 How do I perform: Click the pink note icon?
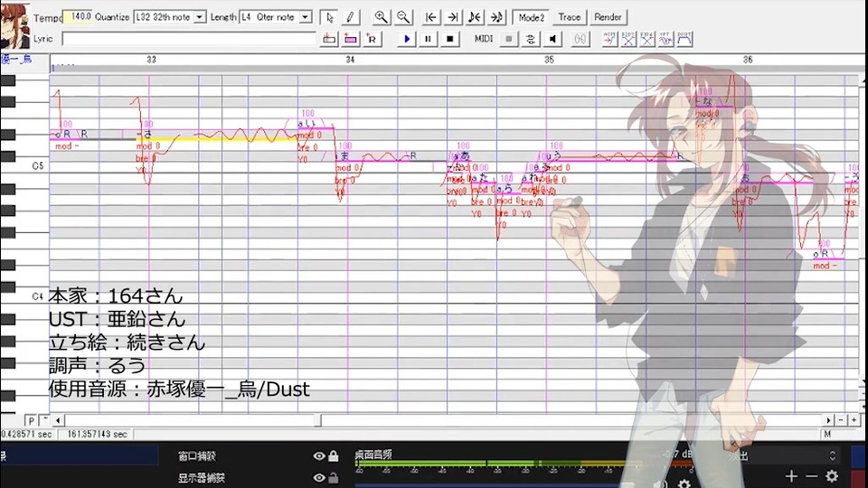tap(351, 39)
